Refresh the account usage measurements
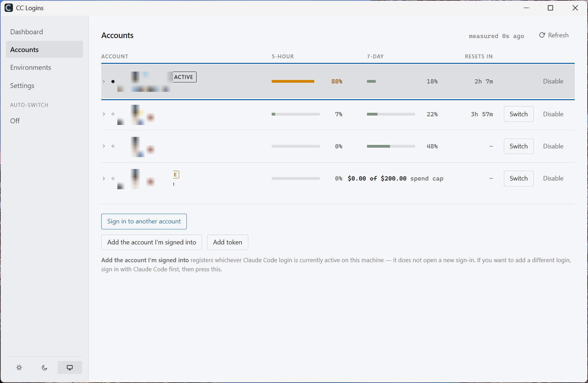 tap(554, 35)
